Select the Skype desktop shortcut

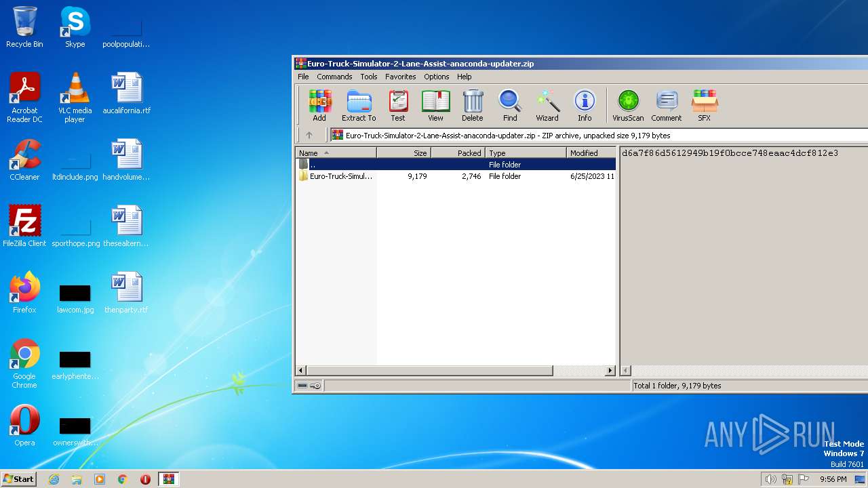coord(75,27)
